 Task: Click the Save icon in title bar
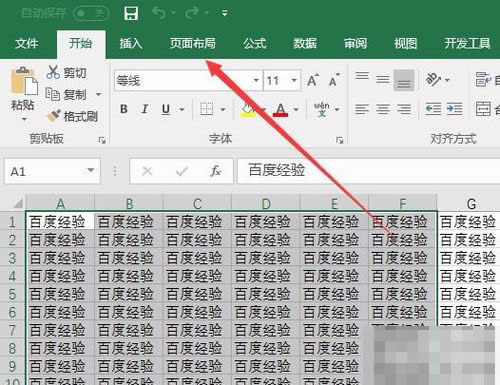(x=131, y=14)
